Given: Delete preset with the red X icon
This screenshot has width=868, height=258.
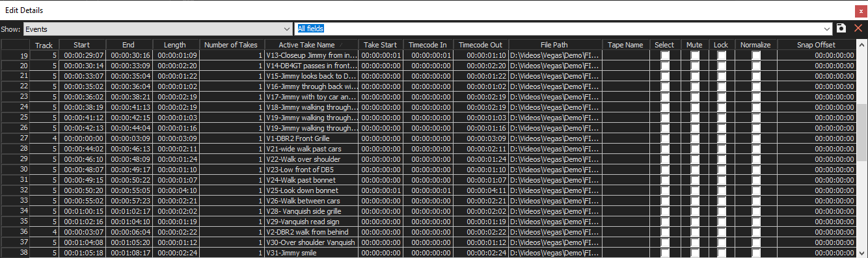Looking at the screenshot, I should pyautogui.click(x=858, y=29).
